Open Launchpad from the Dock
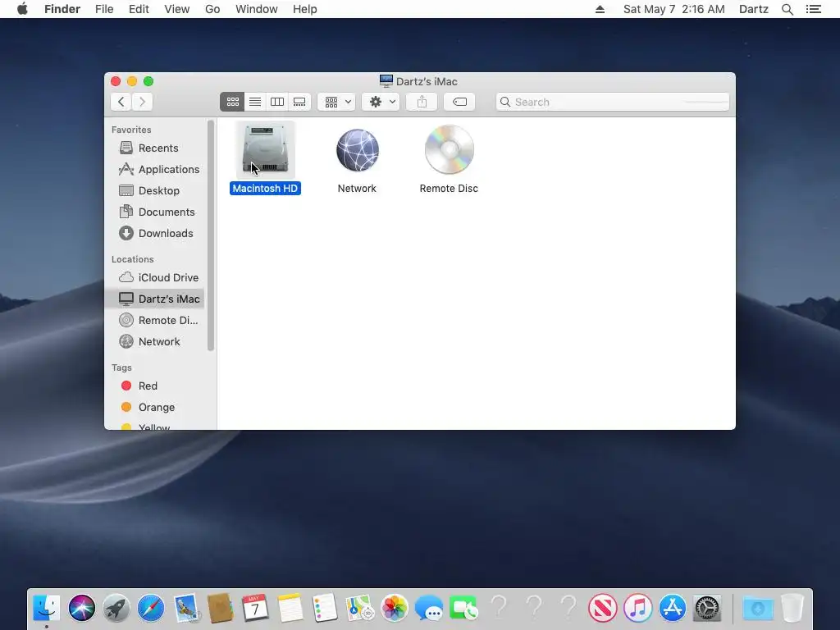 point(116,608)
